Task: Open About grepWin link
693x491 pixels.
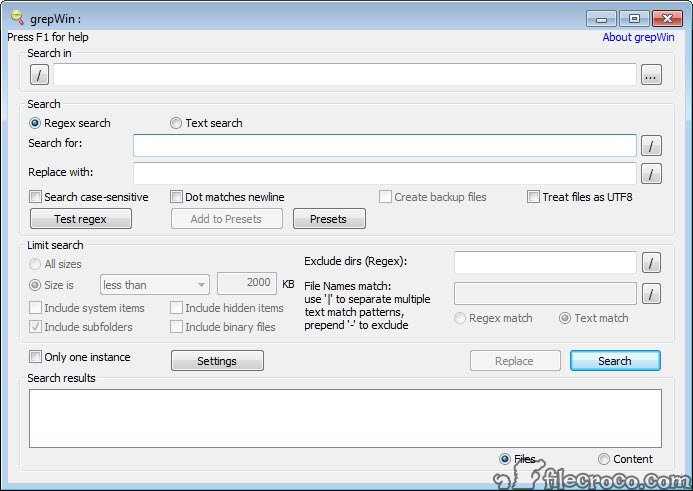Action: click(x=638, y=37)
